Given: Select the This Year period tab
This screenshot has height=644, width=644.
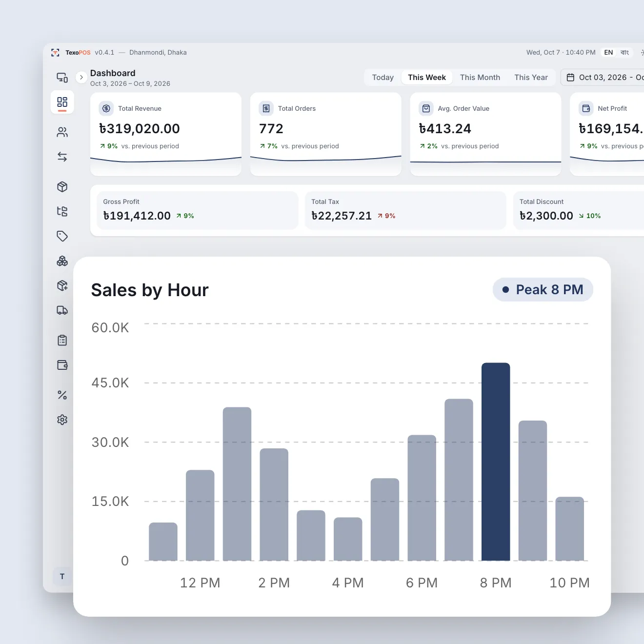Looking at the screenshot, I should [531, 78].
